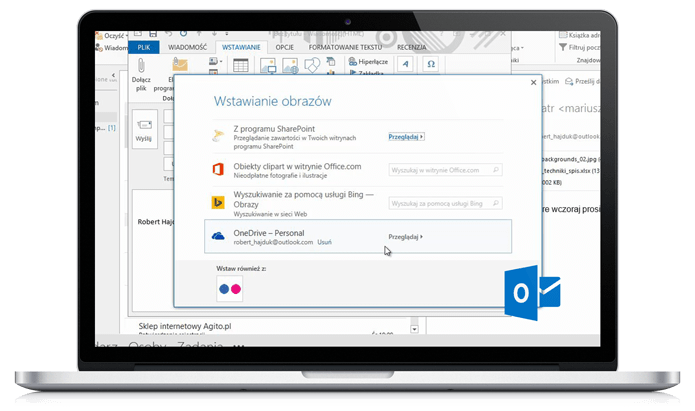Click the Hiperłącze hyperlink icon
The width and height of the screenshot is (695, 411).
coord(353,61)
